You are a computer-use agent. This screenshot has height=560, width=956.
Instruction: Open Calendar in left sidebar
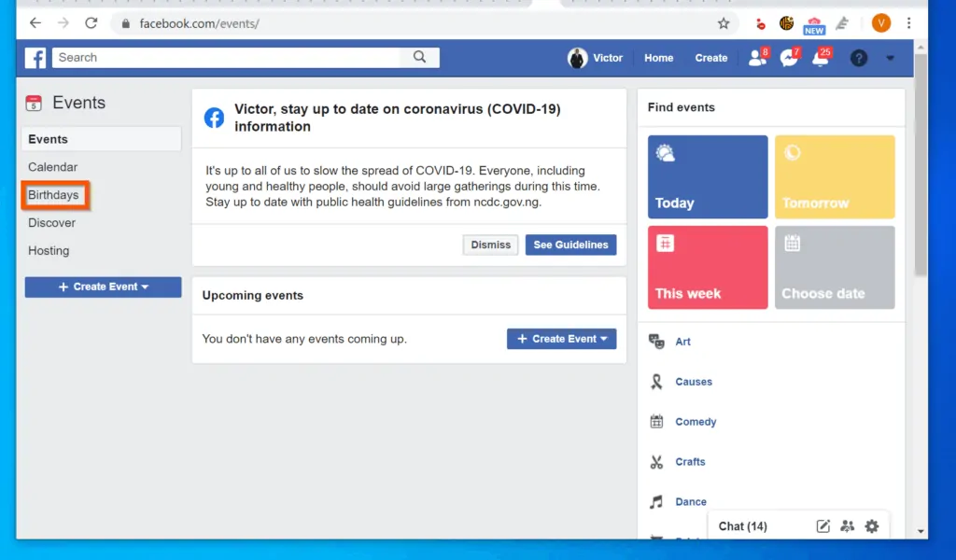coord(53,167)
